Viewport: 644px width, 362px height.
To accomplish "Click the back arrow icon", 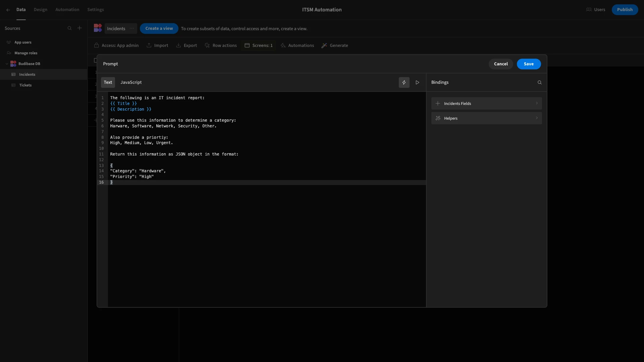I will [8, 10].
